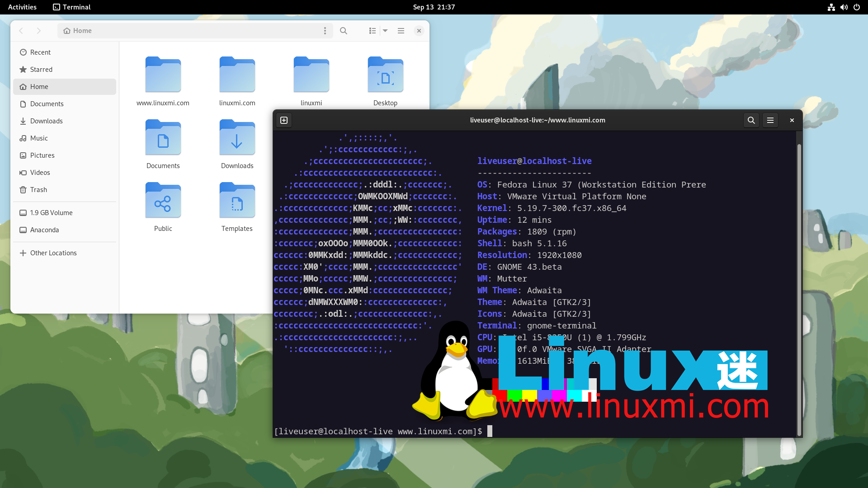The height and width of the screenshot is (488, 868).
Task: Click the 'OS: Fedora Linux 37' line
Action: [x=591, y=185]
